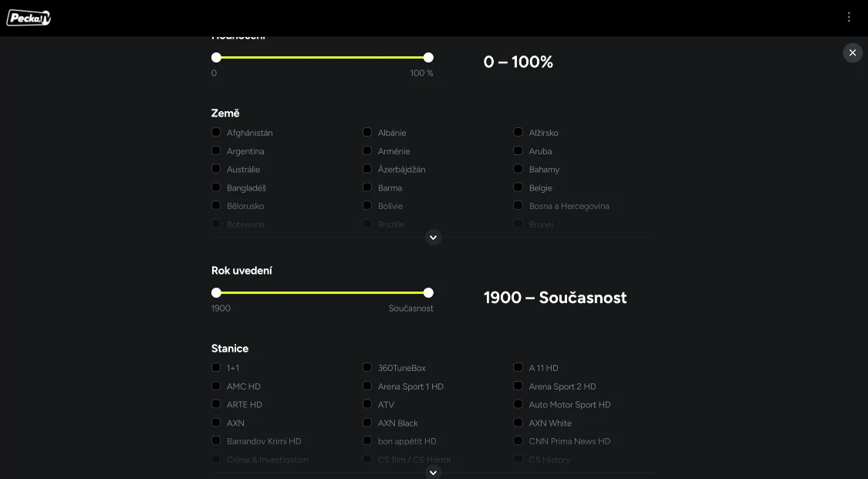
Task: Toggle the Arena Sport 1 HD checkbox
Action: tap(367, 386)
